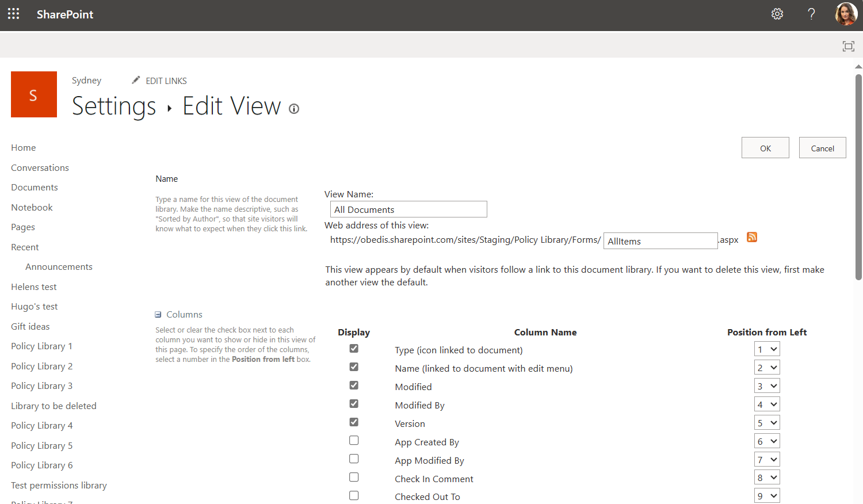Click the Cancel button
The image size is (863, 504).
[822, 148]
